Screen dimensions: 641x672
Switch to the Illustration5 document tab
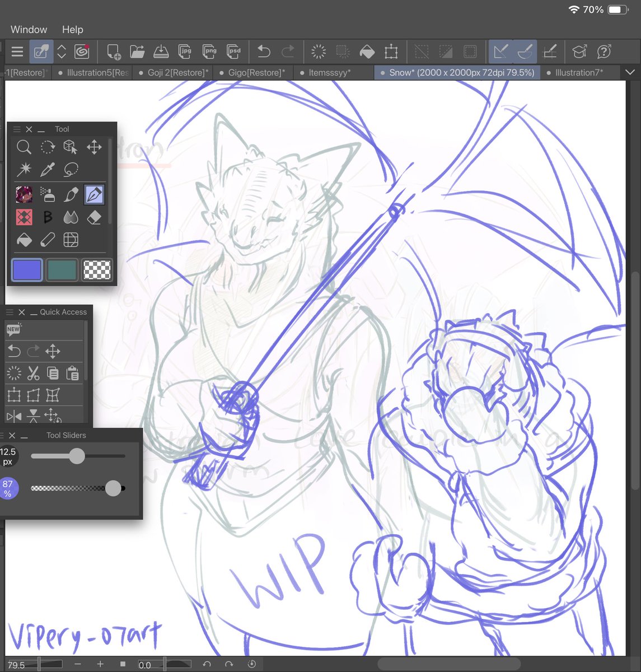[x=93, y=73]
